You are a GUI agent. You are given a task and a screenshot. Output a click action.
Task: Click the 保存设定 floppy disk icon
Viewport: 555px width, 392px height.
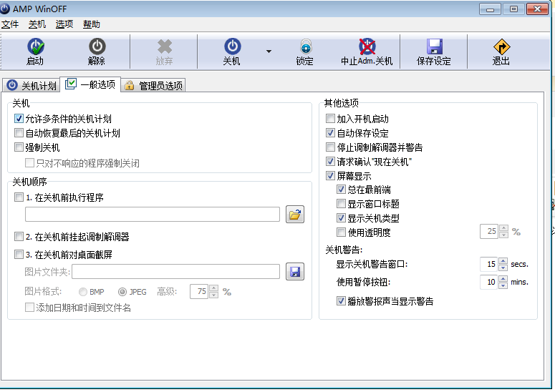(x=434, y=48)
